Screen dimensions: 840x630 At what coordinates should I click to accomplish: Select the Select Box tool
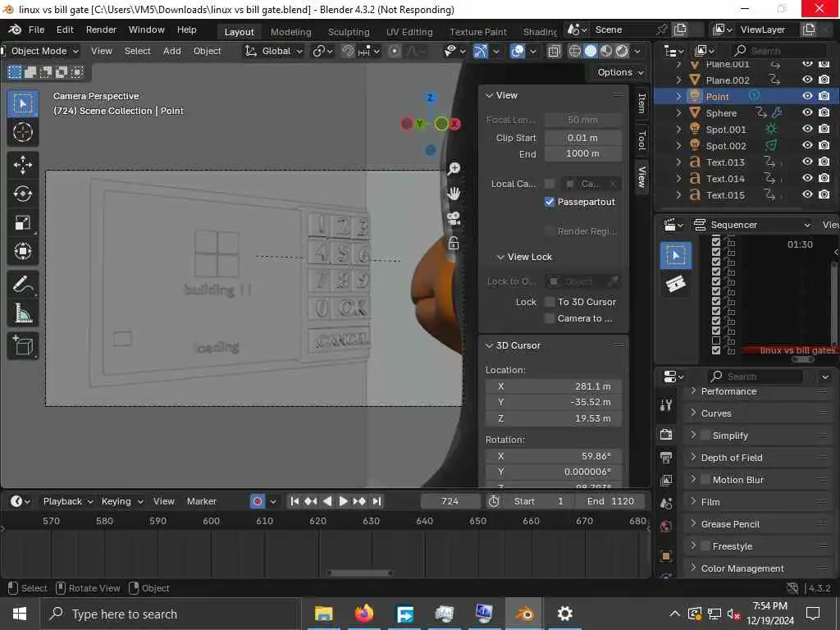click(22, 103)
